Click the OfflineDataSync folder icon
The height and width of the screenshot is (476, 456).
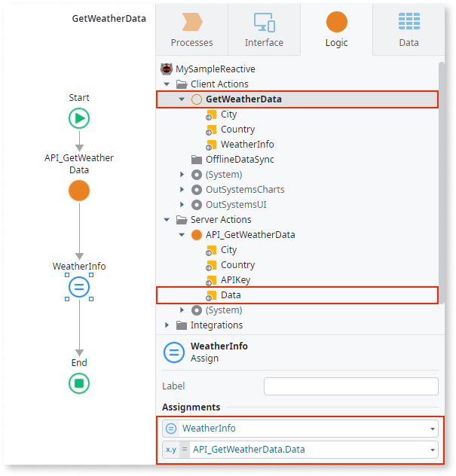(x=197, y=160)
